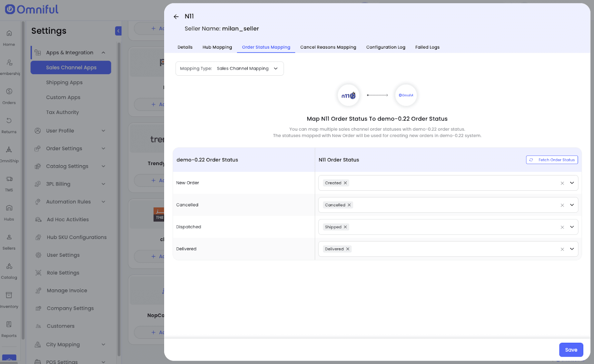Switch to the Failed Logs tab
Image resolution: width=594 pixels, height=364 pixels.
pos(427,47)
